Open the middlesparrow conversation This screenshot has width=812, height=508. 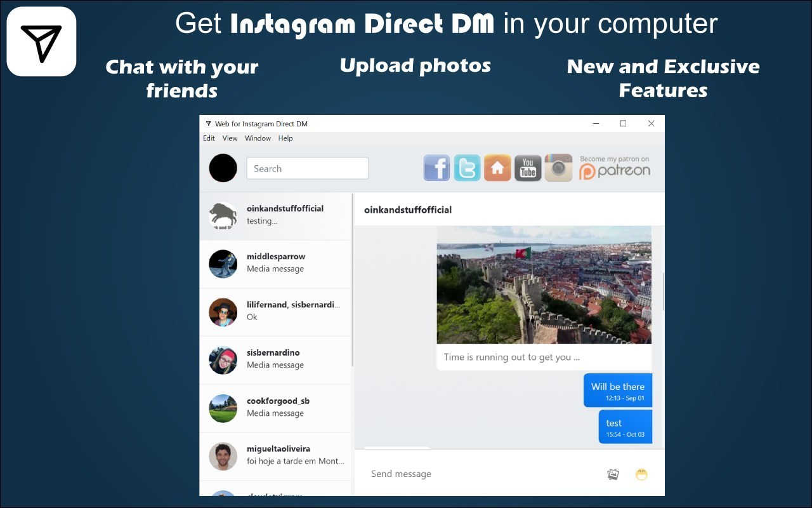(x=275, y=264)
